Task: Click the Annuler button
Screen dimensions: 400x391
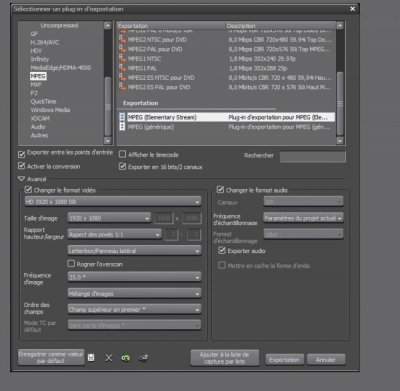Action: (326, 360)
